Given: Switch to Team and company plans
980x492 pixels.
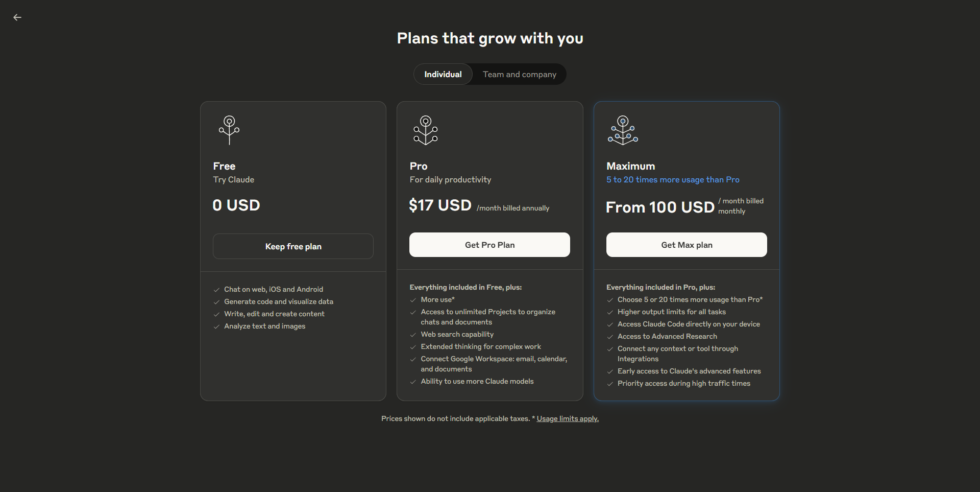Looking at the screenshot, I should 520,74.
